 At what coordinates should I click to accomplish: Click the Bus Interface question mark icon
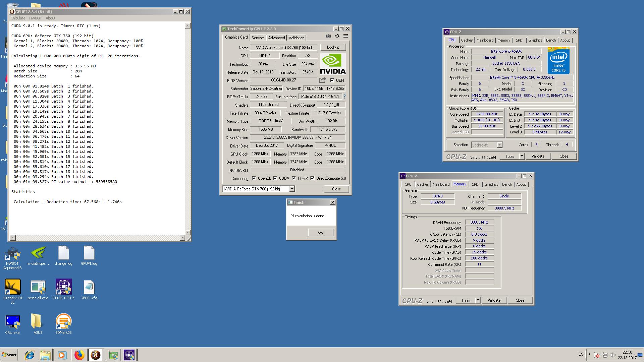pyautogui.click(x=344, y=97)
